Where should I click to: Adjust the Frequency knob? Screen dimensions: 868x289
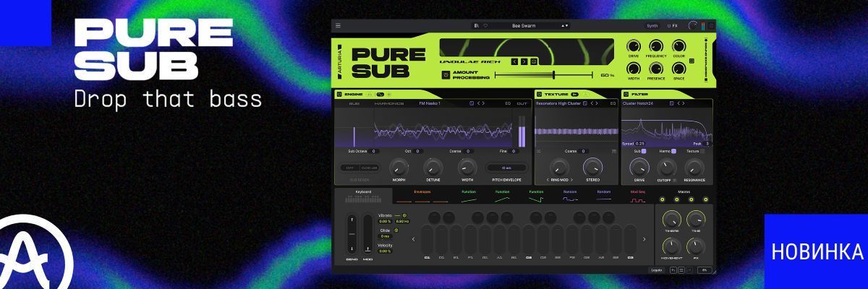coord(657,46)
